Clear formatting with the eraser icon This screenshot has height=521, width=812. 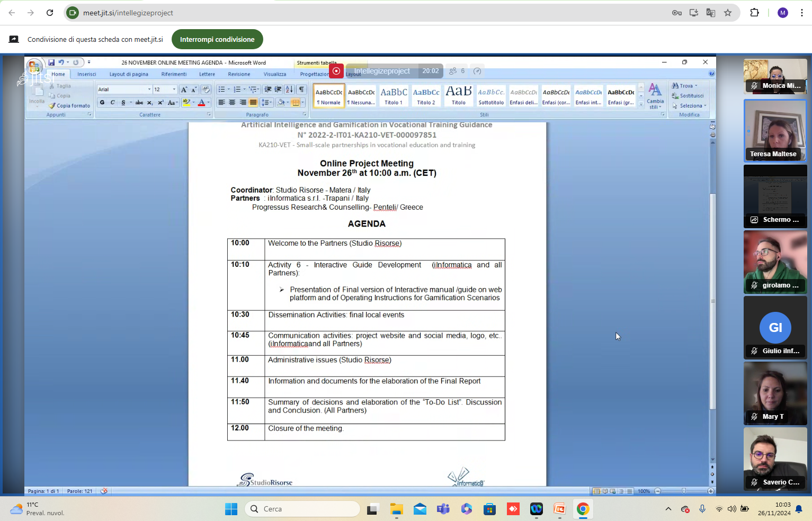(x=206, y=89)
